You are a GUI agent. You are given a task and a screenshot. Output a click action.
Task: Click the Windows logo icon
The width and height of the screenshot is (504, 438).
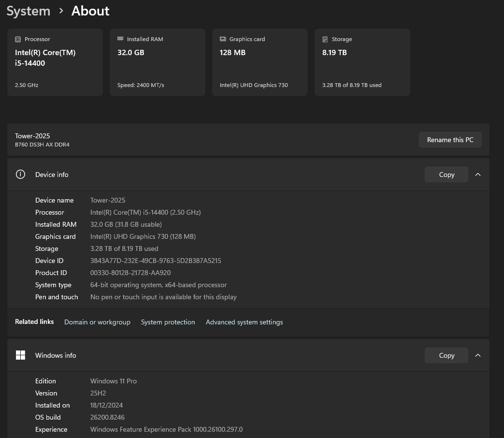[x=20, y=355]
